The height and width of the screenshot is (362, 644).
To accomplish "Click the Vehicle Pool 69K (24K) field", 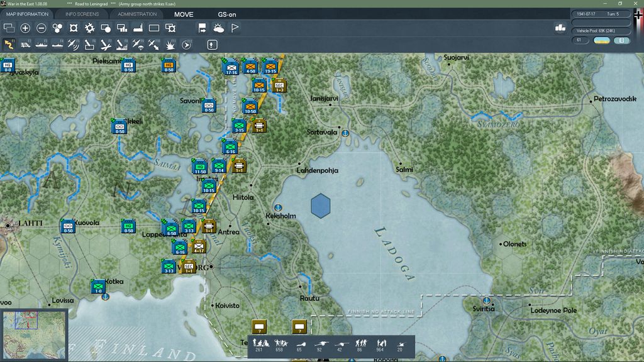I will click(601, 31).
